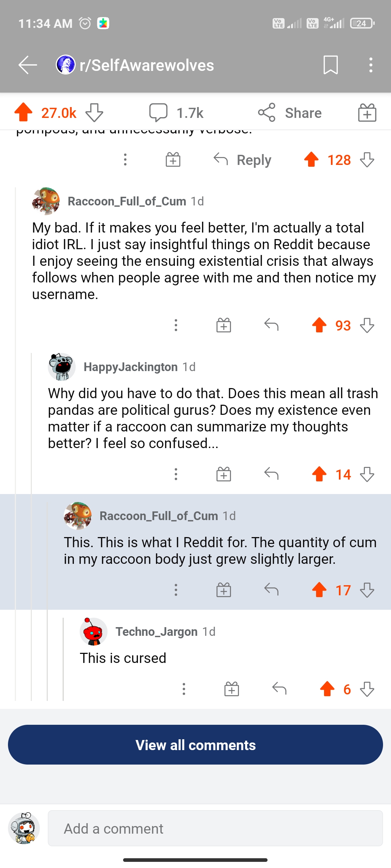Award the highlighted comment with 17 points
The image size is (391, 868).
coord(224,590)
